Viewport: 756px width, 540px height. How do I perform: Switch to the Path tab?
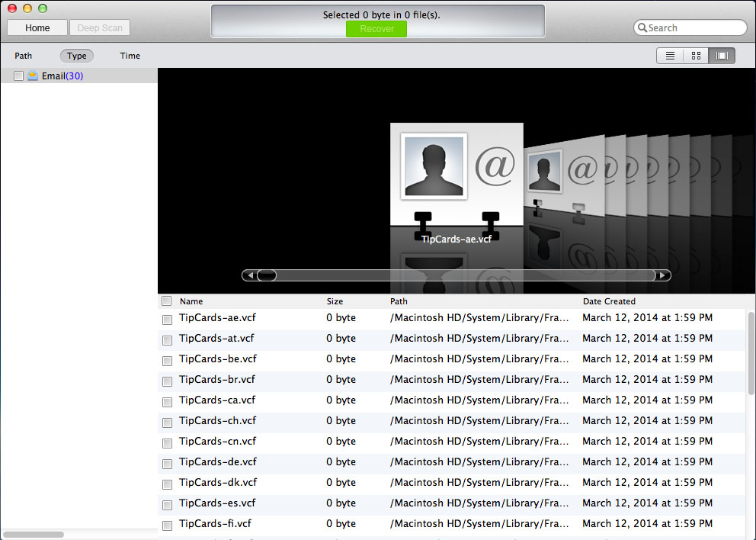point(23,56)
